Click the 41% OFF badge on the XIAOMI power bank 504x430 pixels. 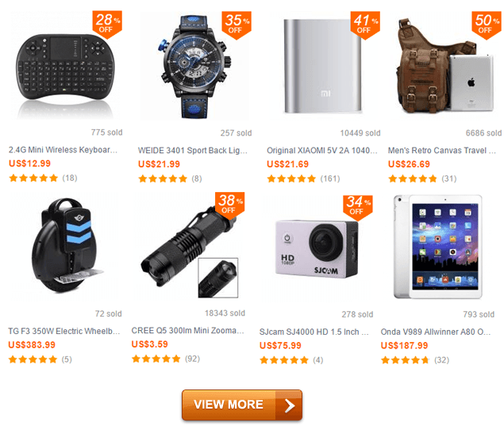[x=365, y=25]
